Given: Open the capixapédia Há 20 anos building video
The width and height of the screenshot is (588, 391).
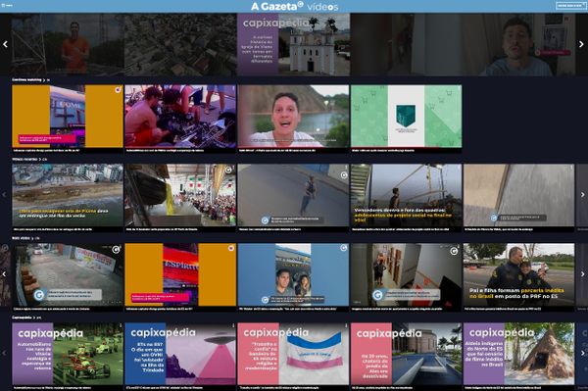Looking at the screenshot, I should 406,356.
